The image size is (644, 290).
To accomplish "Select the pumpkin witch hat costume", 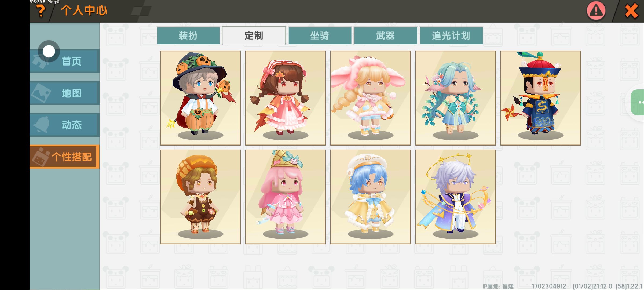I will [200, 98].
